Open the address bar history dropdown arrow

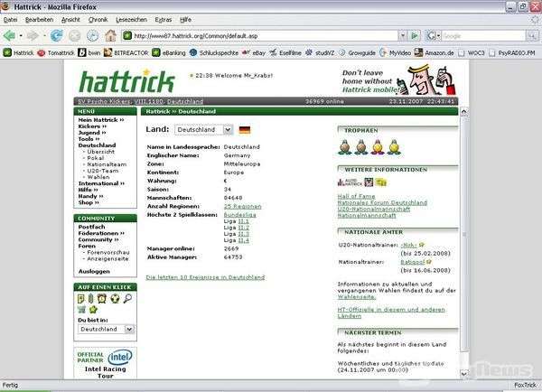(x=402, y=35)
